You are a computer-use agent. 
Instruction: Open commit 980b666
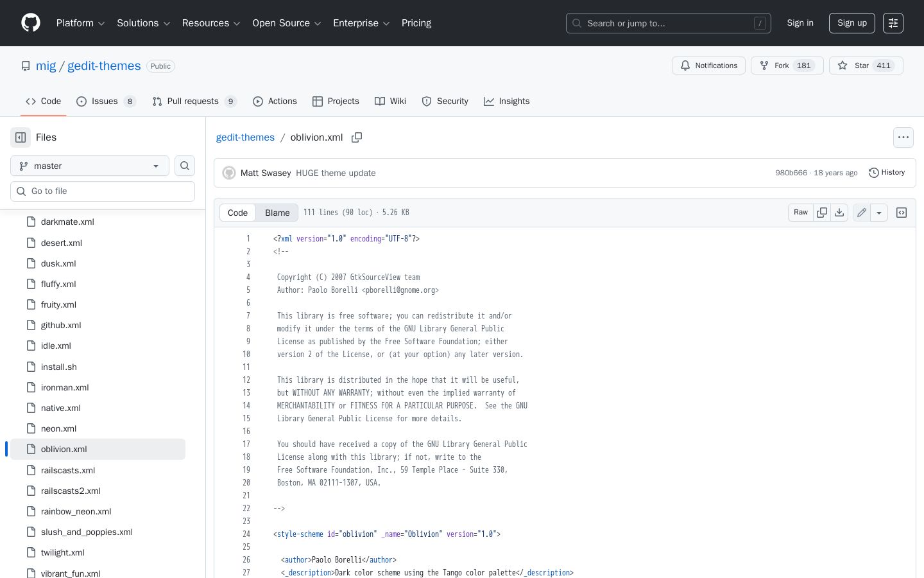point(791,173)
